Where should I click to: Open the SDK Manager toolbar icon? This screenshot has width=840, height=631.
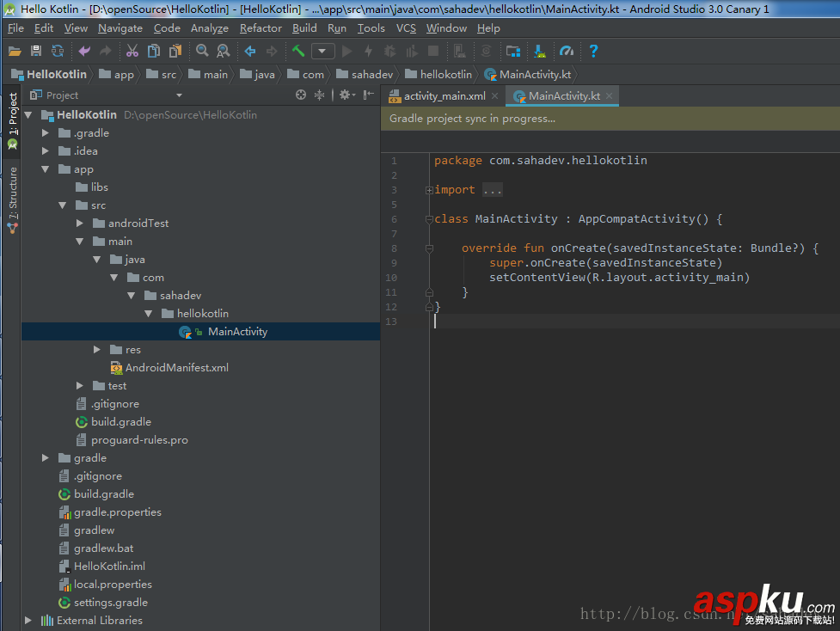click(537, 51)
